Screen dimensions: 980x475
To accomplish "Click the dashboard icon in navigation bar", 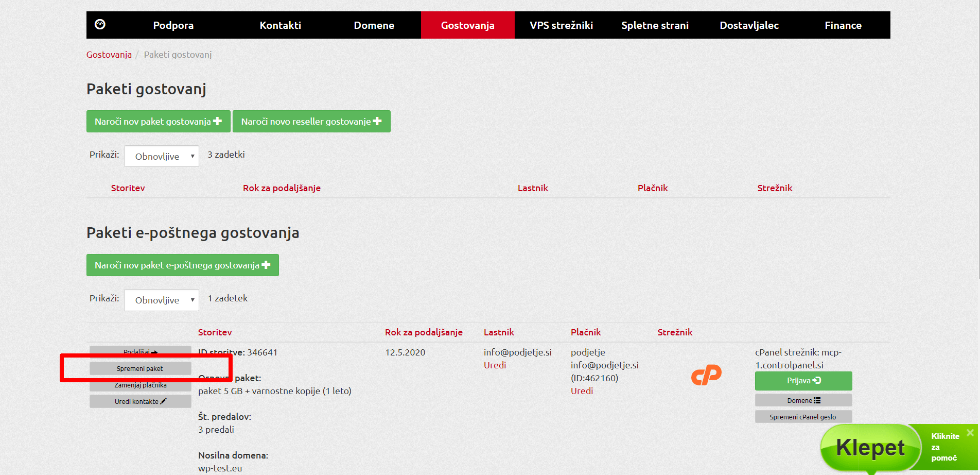I will [x=100, y=25].
